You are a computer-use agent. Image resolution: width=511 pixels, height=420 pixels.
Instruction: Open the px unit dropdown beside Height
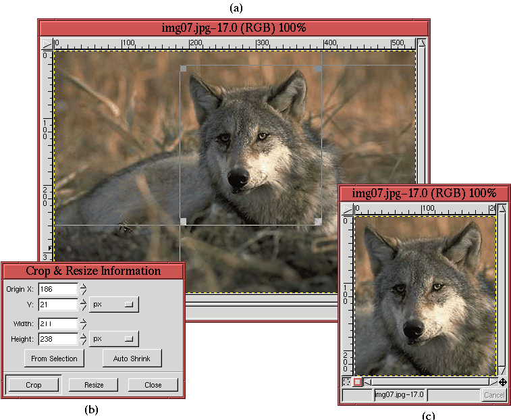pyautogui.click(x=113, y=338)
